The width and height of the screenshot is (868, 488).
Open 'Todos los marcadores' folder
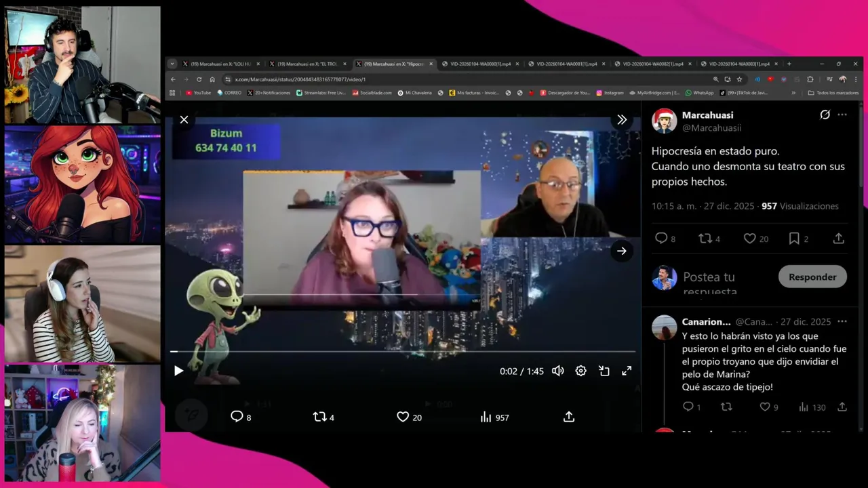point(833,93)
